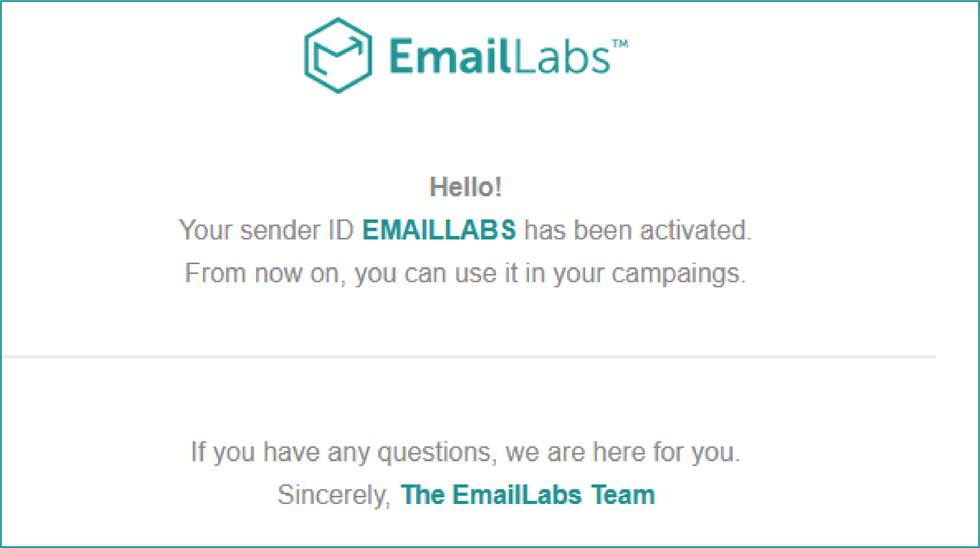Click the EmailLabs hexagon envelope logo icon
This screenshot has height=548, width=980.
click(338, 55)
